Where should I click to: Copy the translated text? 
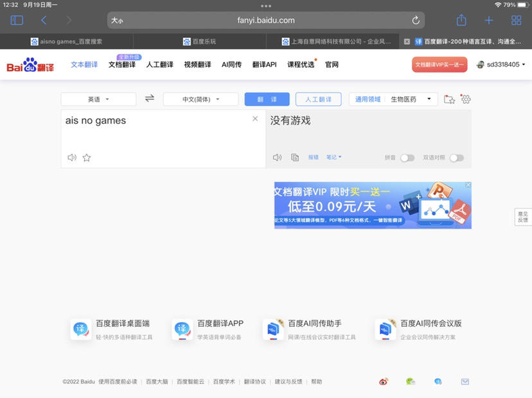coord(295,158)
